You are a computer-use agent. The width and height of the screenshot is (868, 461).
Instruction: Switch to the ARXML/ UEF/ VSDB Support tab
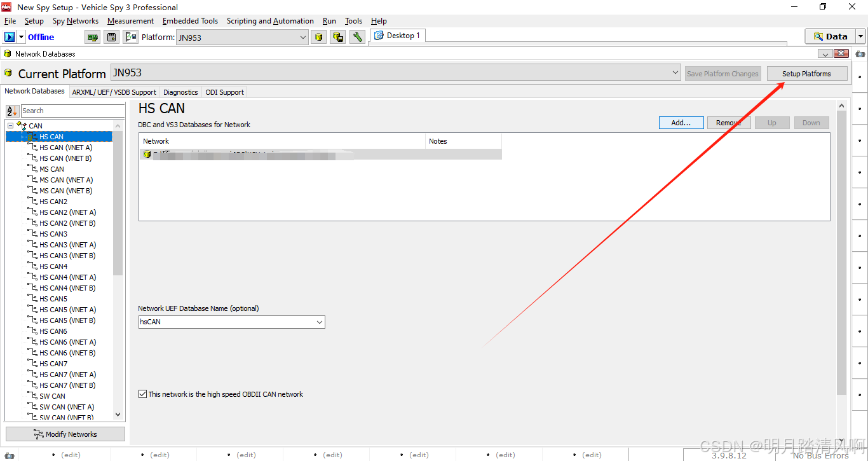[x=114, y=92]
